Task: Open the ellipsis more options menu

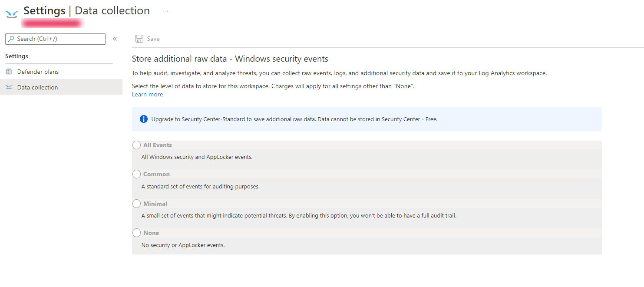Action: pos(165,11)
